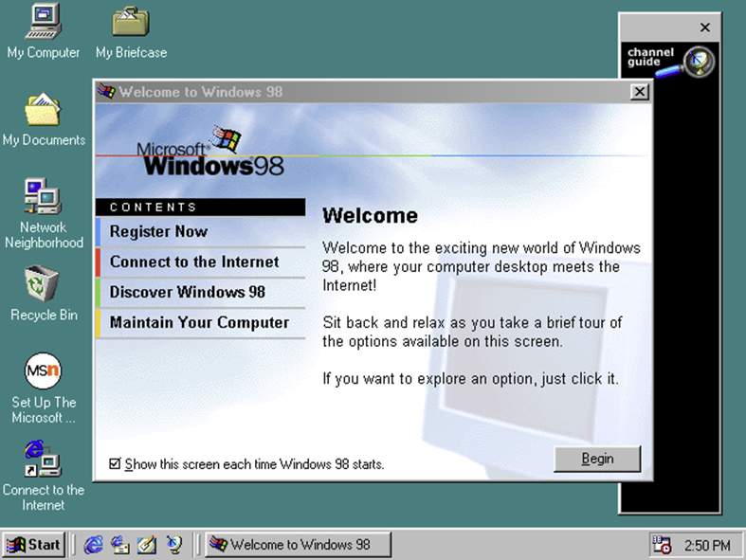Launch Outlook Express from the quick launch bar
746x560 pixels.
click(120, 544)
